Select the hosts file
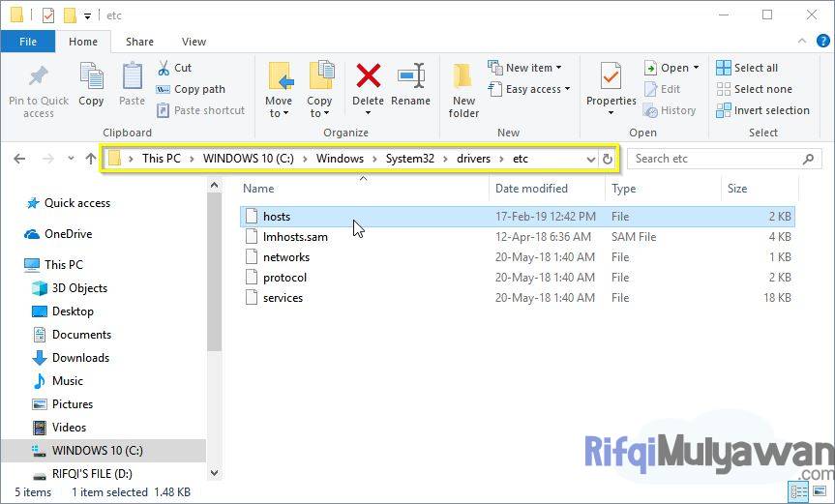The image size is (835, 504). [x=517, y=217]
